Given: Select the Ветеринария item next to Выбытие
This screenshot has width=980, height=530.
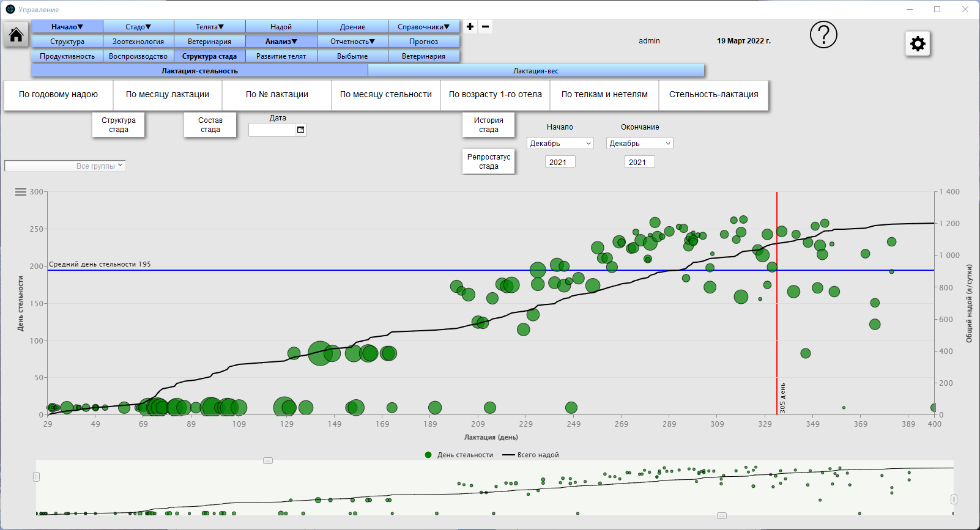Looking at the screenshot, I should point(423,56).
